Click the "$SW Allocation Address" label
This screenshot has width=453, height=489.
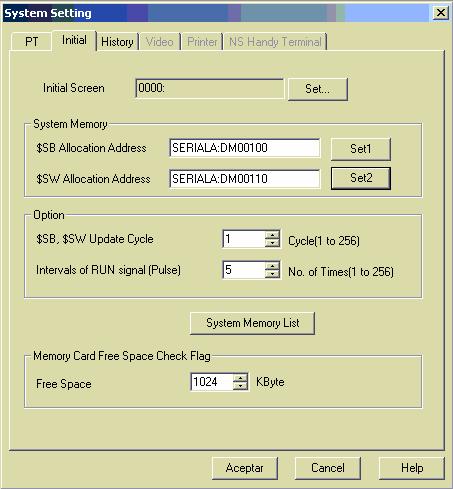pyautogui.click(x=93, y=179)
